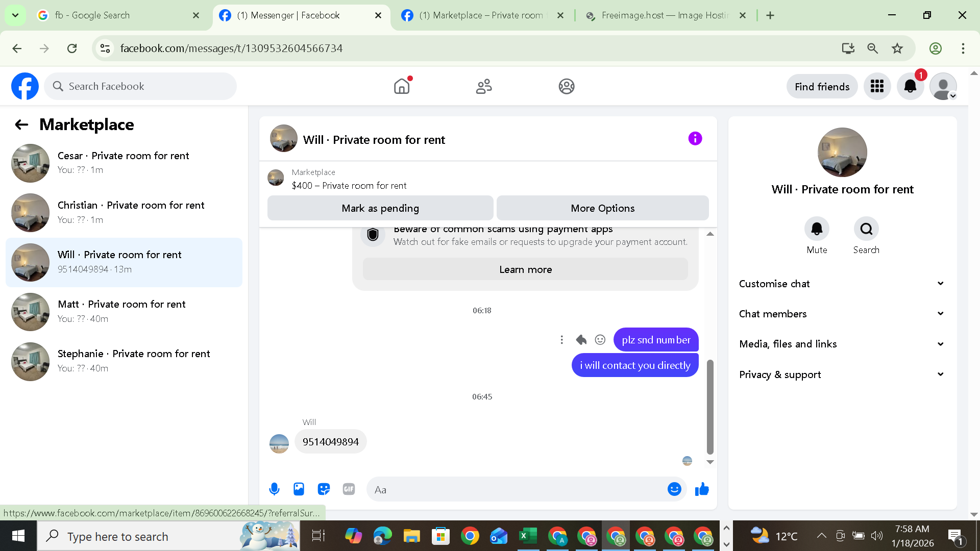Click the Aa message input field
The width and height of the screenshot is (980, 551).
coord(516,490)
